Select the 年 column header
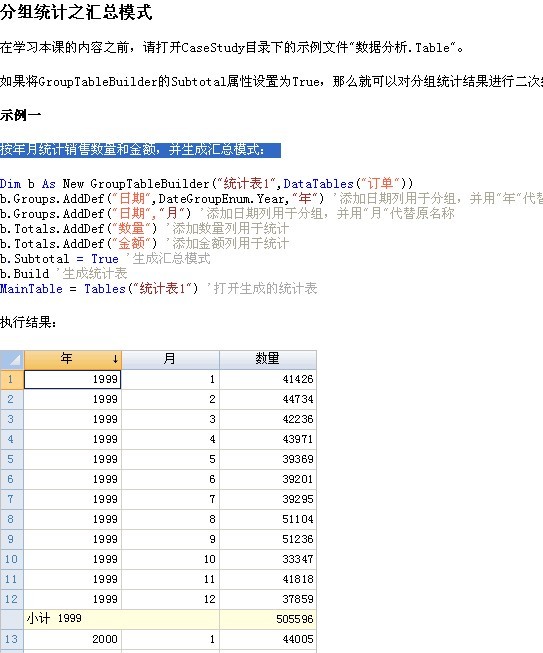The height and width of the screenshot is (653, 543). point(73,359)
